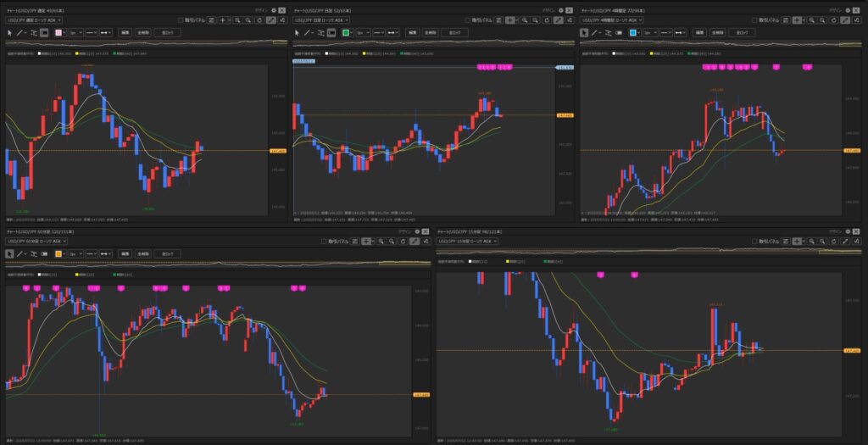This screenshot has width=868, height=445.
Task: Open 4-hour chart settings gear
Action: click(848, 10)
